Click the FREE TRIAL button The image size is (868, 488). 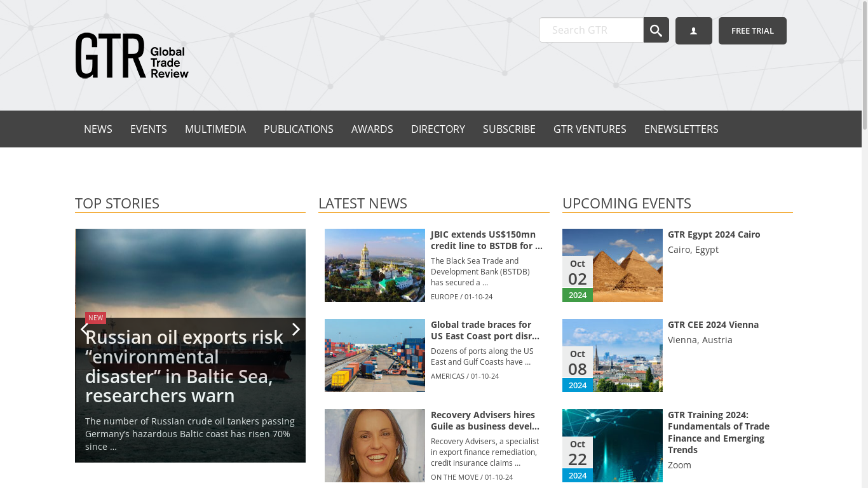coord(752,30)
